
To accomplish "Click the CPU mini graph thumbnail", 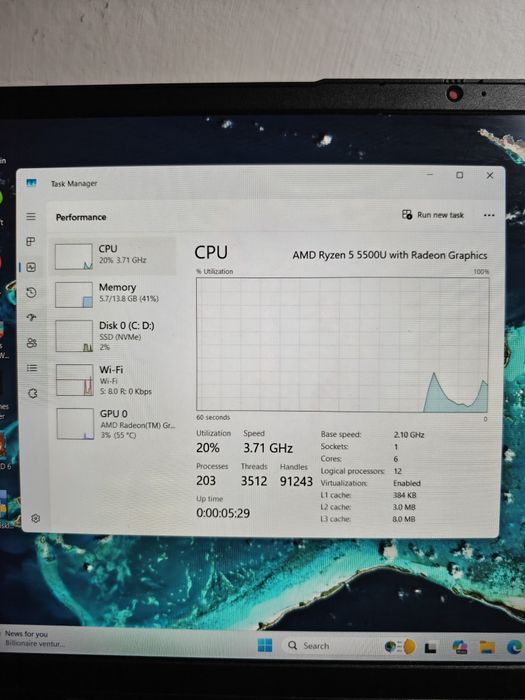I will [x=74, y=256].
